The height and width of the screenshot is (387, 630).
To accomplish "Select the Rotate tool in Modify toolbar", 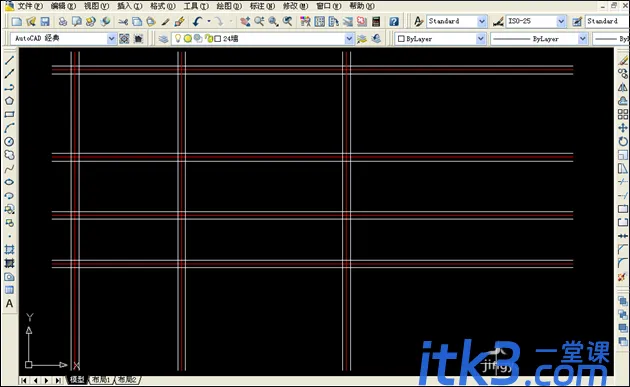I will (x=623, y=141).
